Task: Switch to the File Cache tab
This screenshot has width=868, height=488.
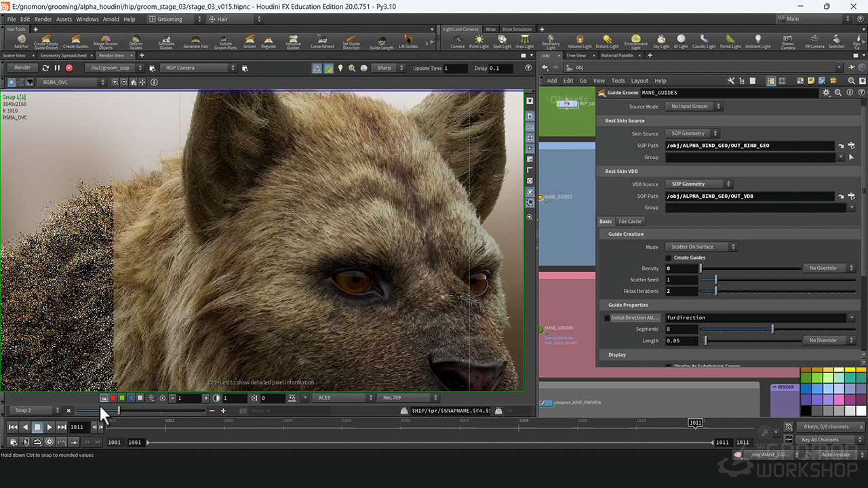Action: [630, 222]
